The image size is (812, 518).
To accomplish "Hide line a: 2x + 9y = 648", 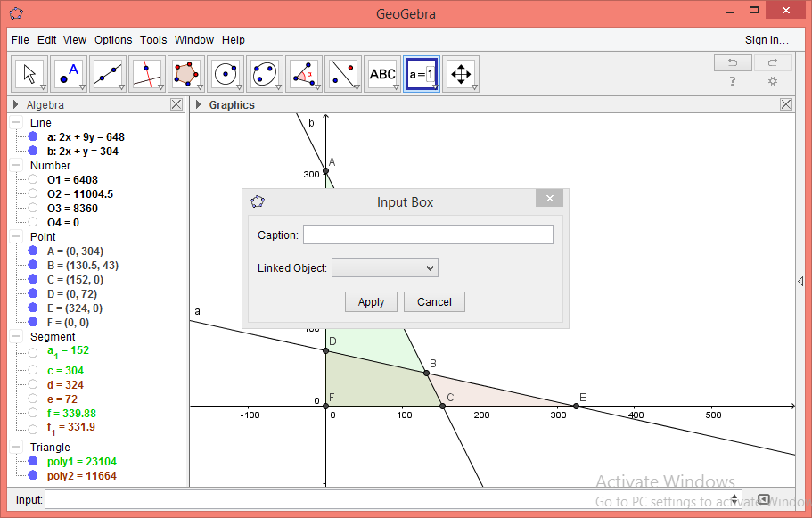I will pos(33,136).
